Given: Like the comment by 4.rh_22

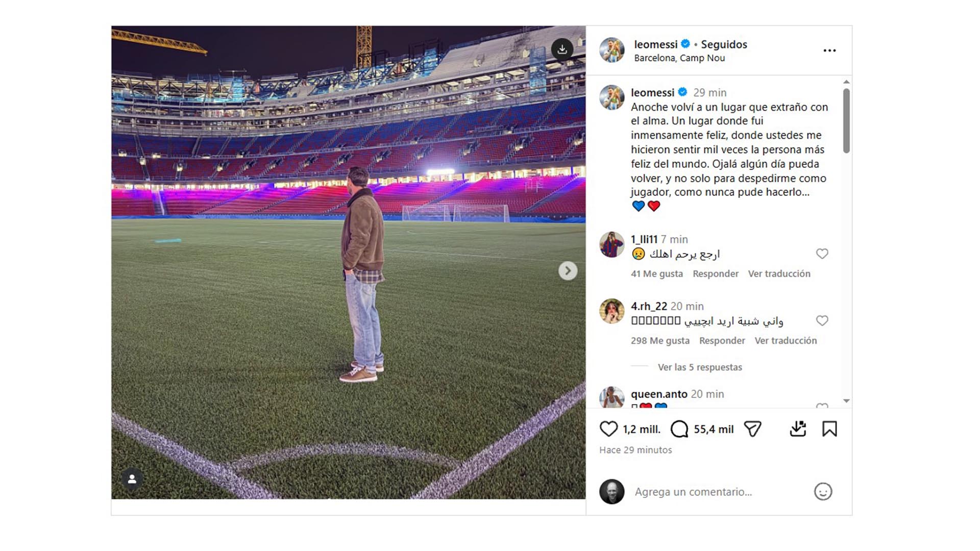Looking at the screenshot, I should pyautogui.click(x=822, y=321).
